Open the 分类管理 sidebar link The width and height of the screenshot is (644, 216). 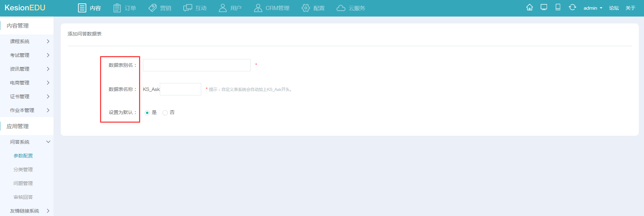23,169
